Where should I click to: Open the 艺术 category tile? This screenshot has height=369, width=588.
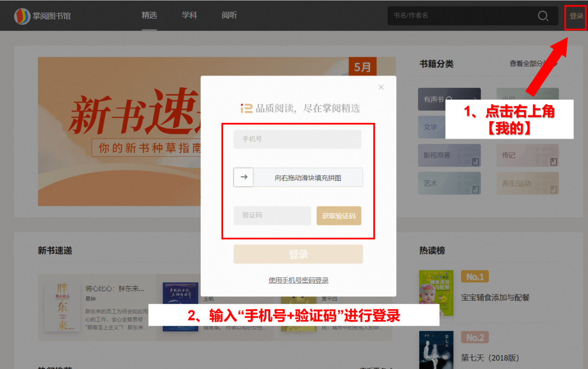click(449, 183)
